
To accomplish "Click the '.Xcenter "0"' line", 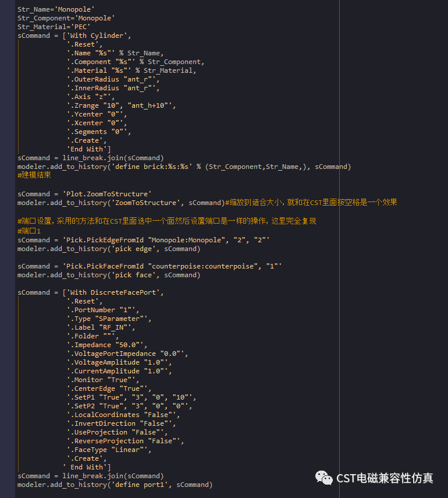I will 97,123.
